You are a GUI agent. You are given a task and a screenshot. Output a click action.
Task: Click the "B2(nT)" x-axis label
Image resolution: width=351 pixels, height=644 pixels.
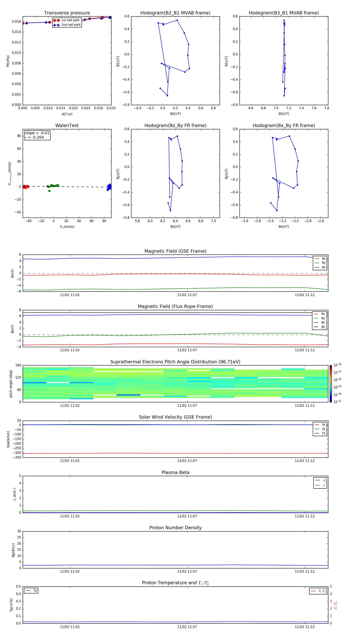175,114
